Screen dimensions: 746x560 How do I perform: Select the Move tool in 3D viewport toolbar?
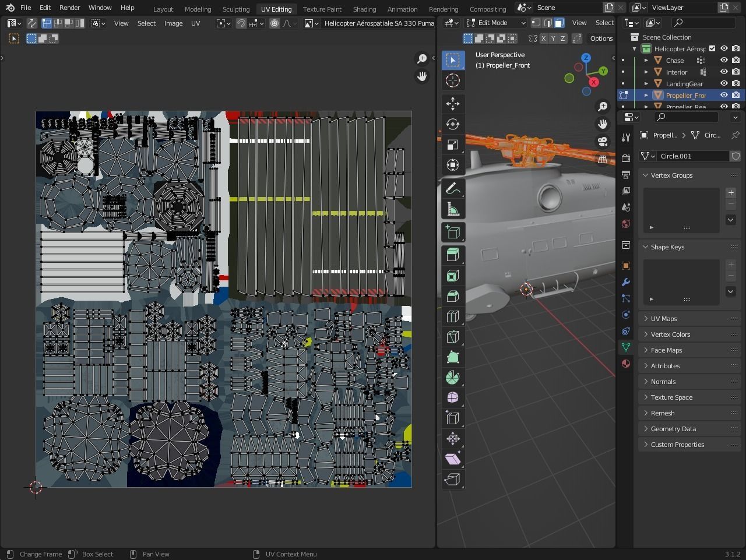coord(453,104)
